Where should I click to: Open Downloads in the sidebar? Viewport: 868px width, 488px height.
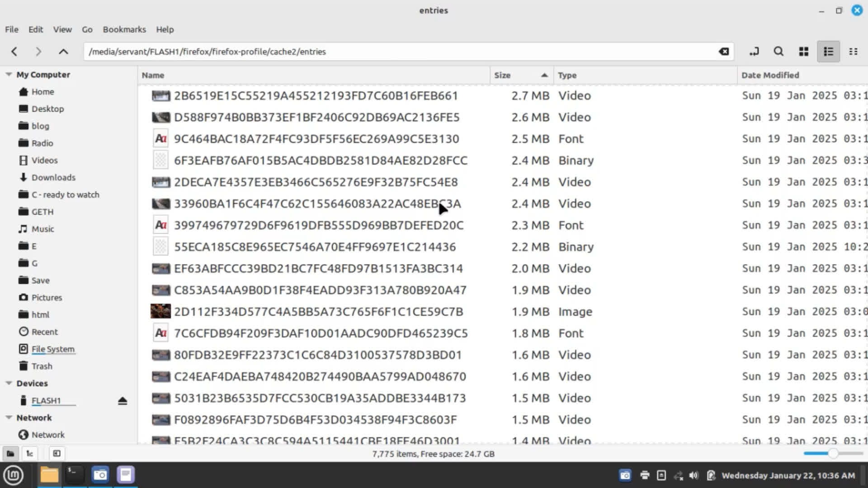tap(53, 178)
